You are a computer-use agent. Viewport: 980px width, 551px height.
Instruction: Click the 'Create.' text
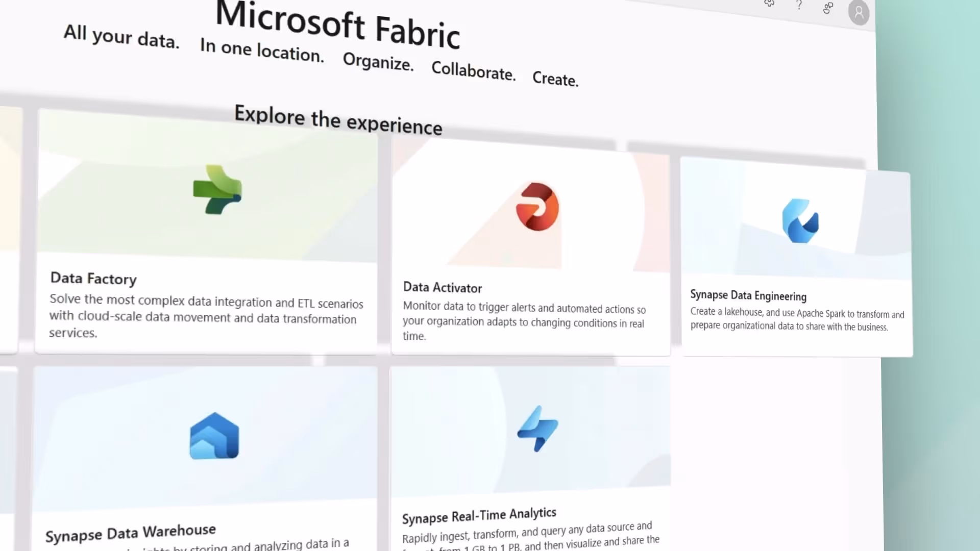[x=555, y=79]
